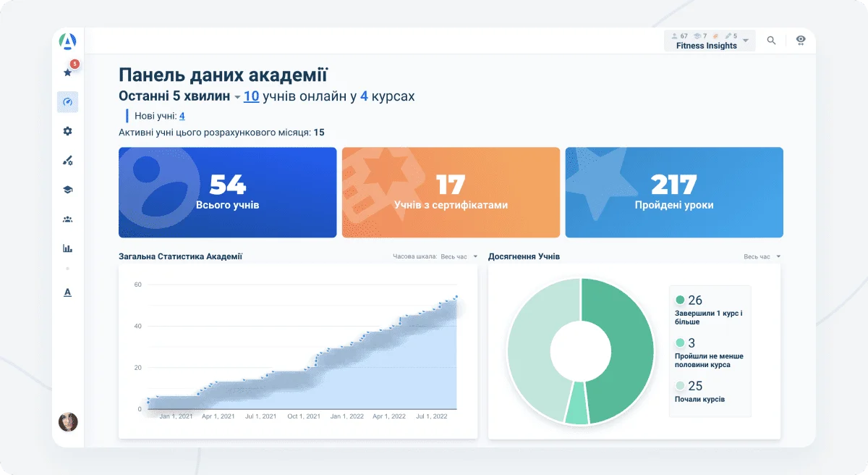Click the '25' started courses legend dot
This screenshot has width=868, height=475.
[680, 386]
